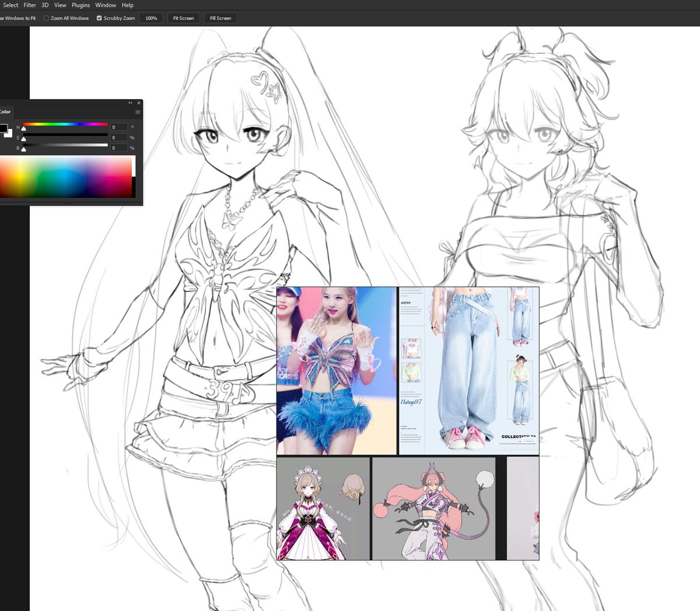The image size is (700, 611).
Task: Click the white strip beside color ramp
Action: (x=134, y=166)
